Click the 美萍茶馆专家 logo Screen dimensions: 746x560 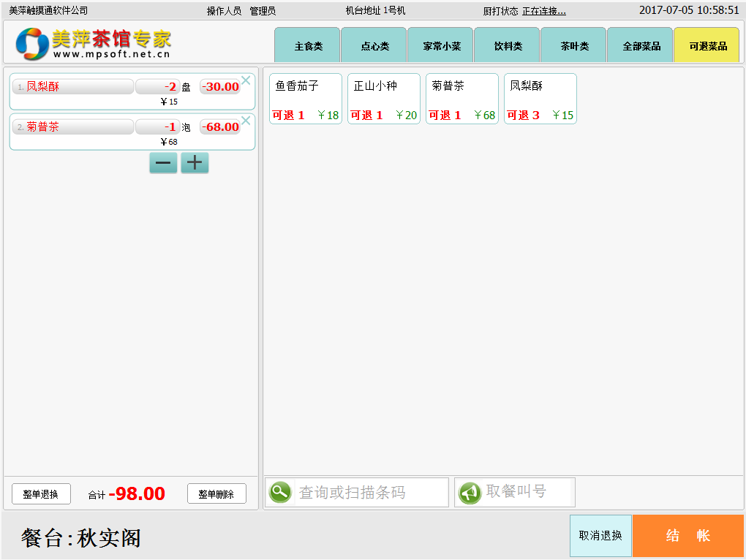click(94, 44)
